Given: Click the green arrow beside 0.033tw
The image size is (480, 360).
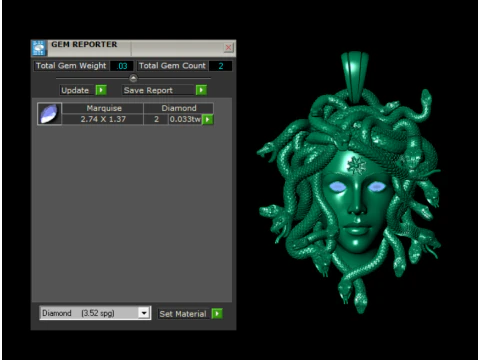Looking at the screenshot, I should point(208,119).
